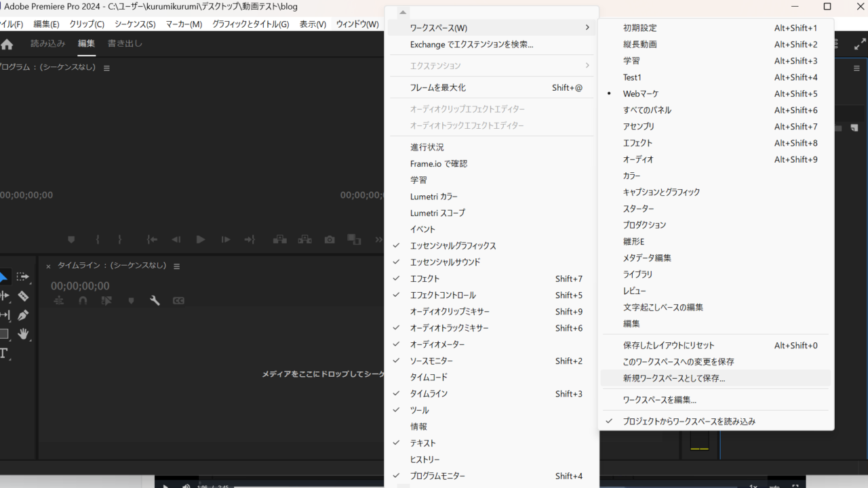The width and height of the screenshot is (868, 488).
Task: Click Go to In point button
Action: pyautogui.click(x=152, y=239)
